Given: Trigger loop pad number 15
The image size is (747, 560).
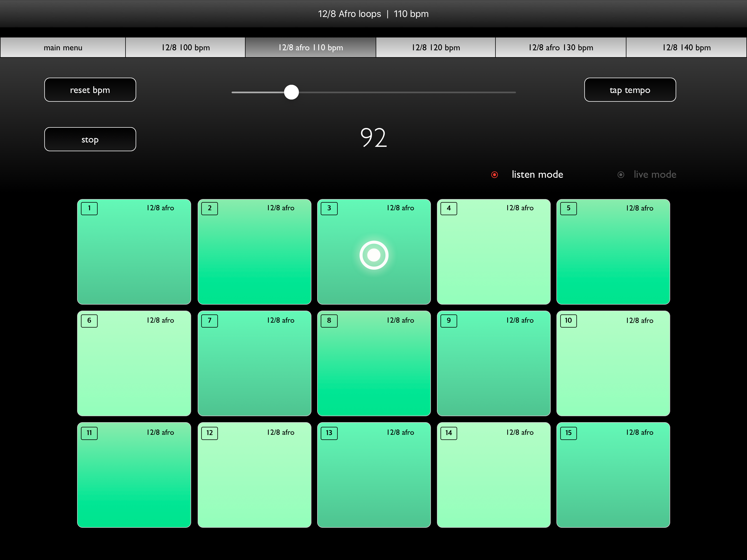Looking at the screenshot, I should (x=613, y=474).
